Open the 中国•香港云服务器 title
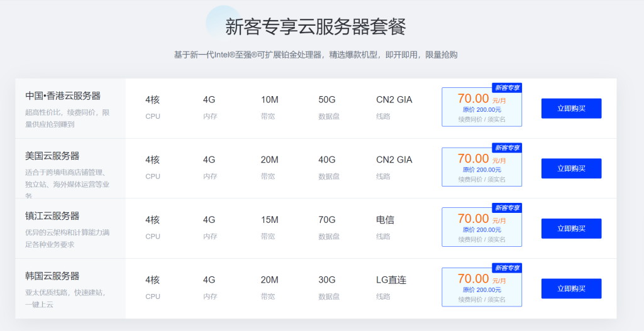Image resolution: width=644 pixels, height=331 pixels. pyautogui.click(x=63, y=96)
